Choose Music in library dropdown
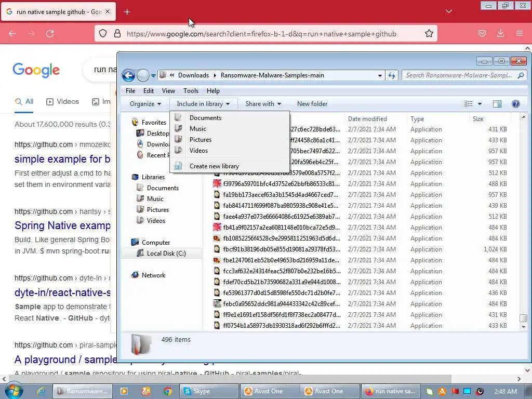 (x=230, y=129)
